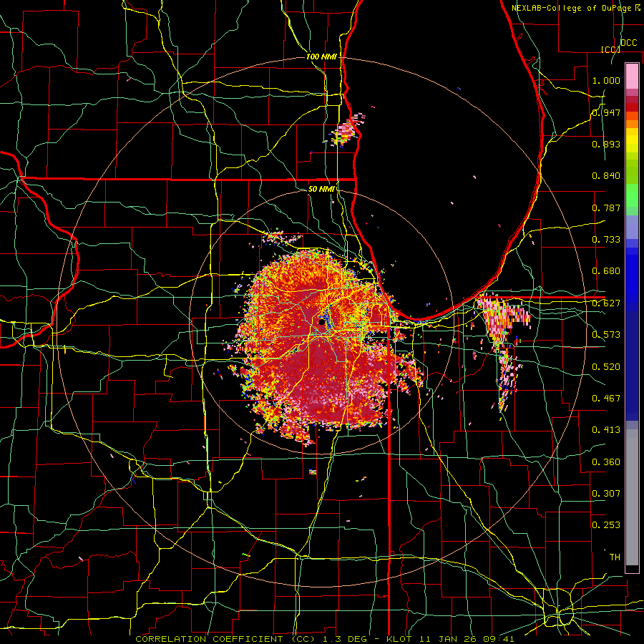Click the black radar site dot at center

pyautogui.click(x=321, y=323)
